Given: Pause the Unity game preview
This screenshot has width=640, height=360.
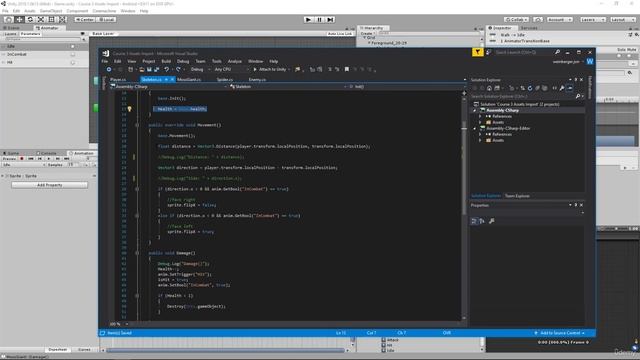Looking at the screenshot, I should [320, 20].
